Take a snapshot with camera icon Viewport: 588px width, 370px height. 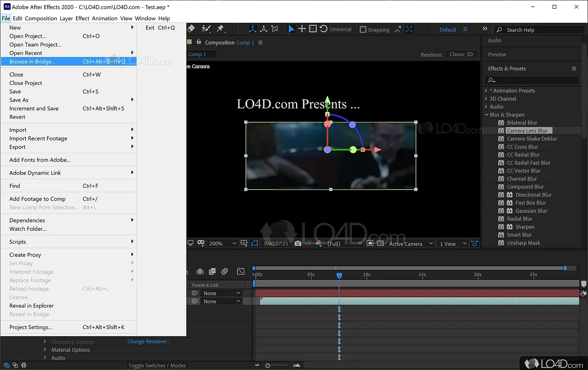coord(298,243)
